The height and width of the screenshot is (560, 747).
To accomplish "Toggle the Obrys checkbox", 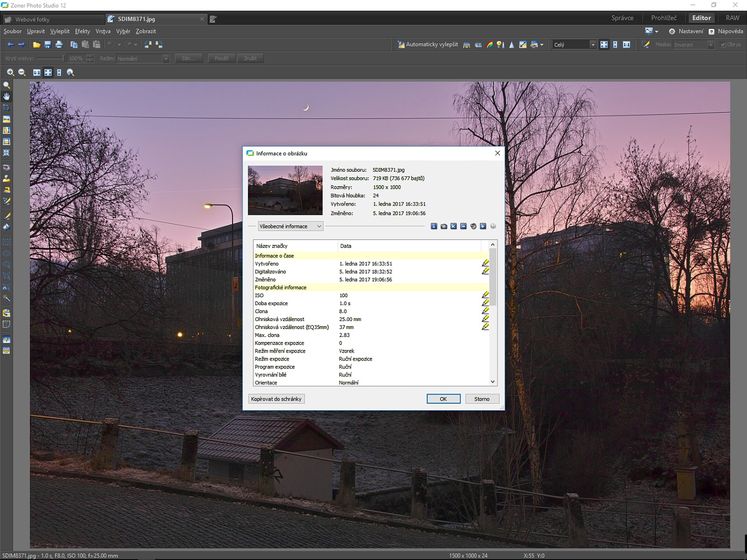I will click(x=723, y=45).
